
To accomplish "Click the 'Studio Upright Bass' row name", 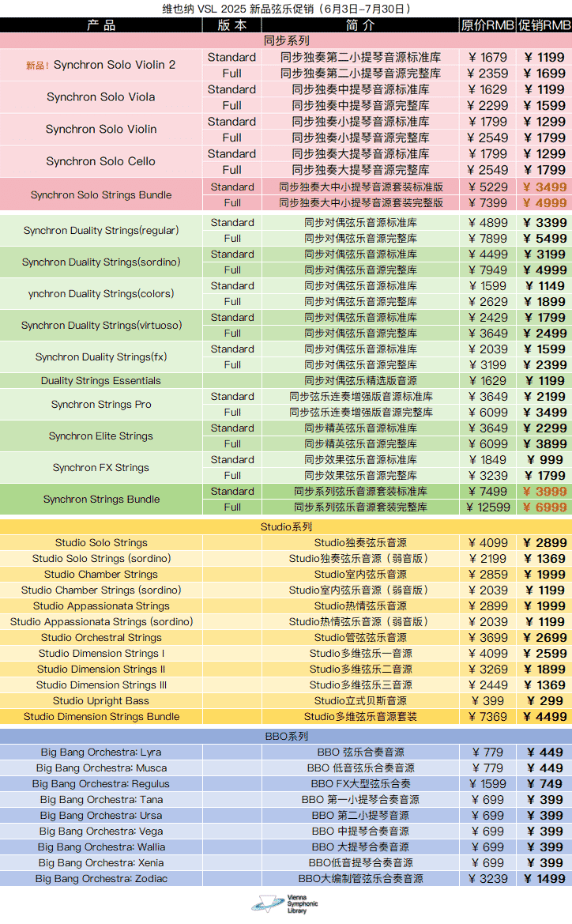I will pyautogui.click(x=101, y=701).
